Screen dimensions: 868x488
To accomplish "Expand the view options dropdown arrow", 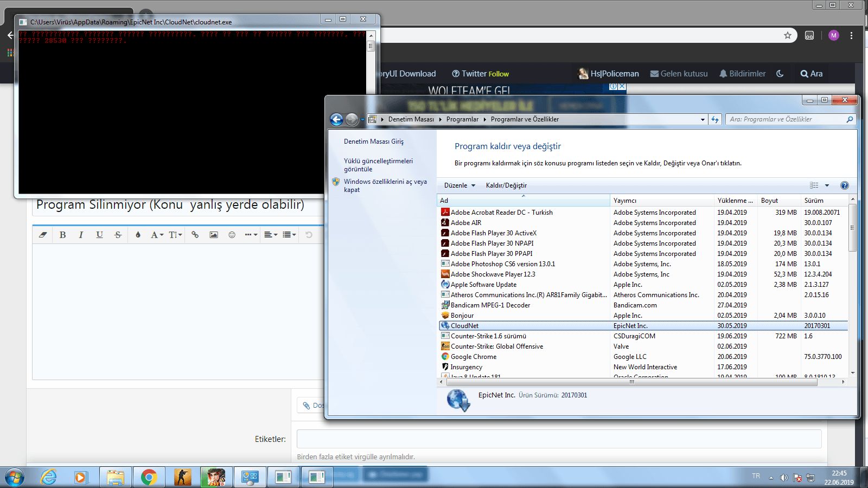I will point(827,185).
